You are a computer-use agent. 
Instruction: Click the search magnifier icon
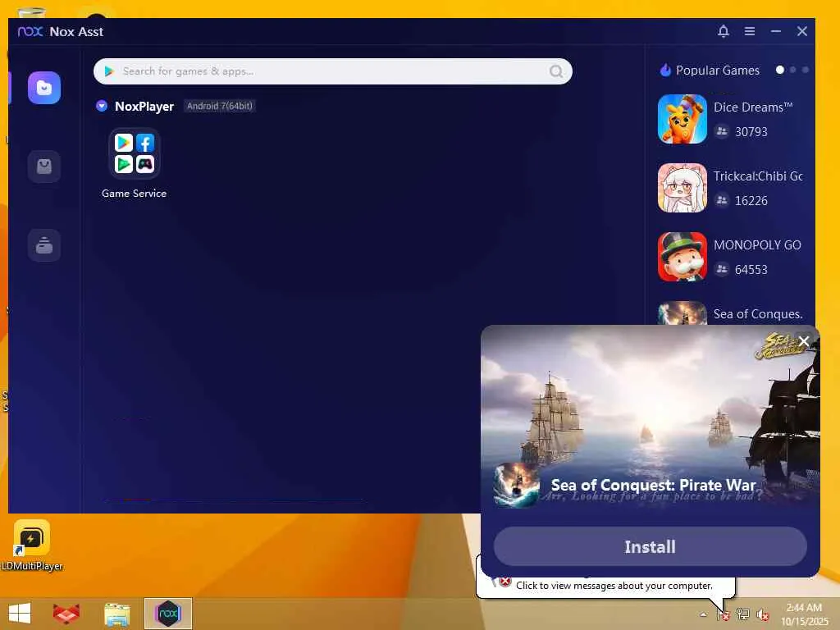click(x=556, y=71)
